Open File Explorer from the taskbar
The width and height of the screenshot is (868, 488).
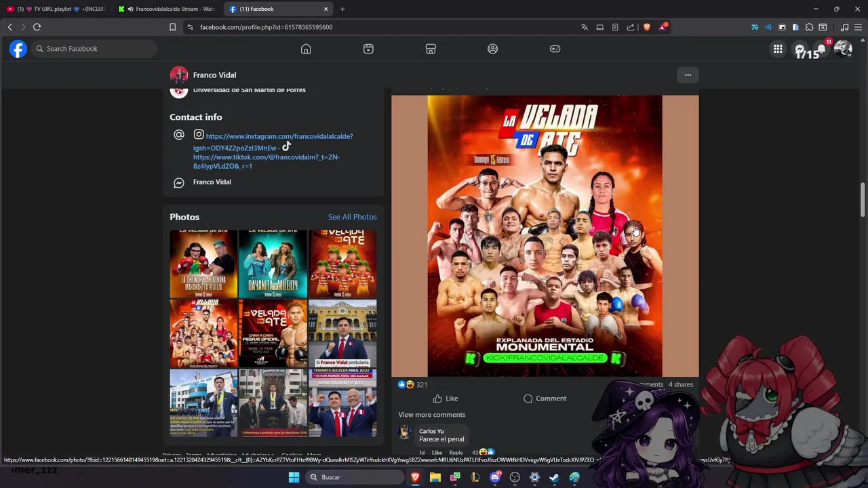pyautogui.click(x=435, y=477)
